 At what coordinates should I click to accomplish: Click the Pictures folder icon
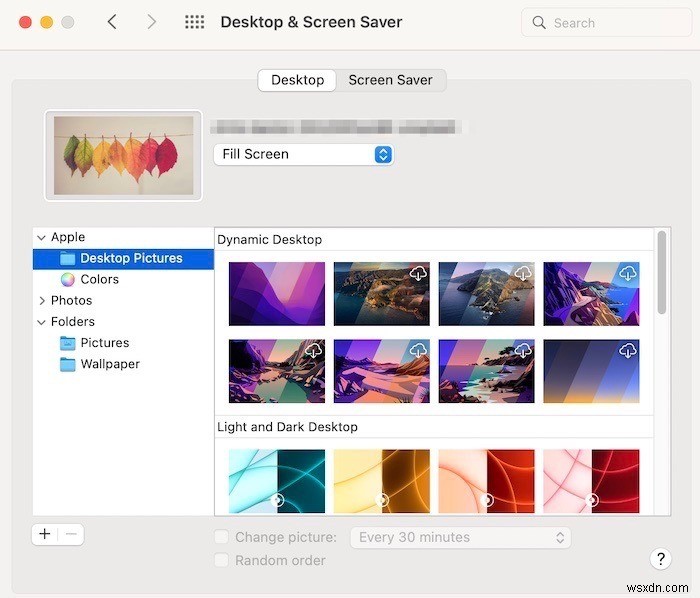[x=67, y=343]
